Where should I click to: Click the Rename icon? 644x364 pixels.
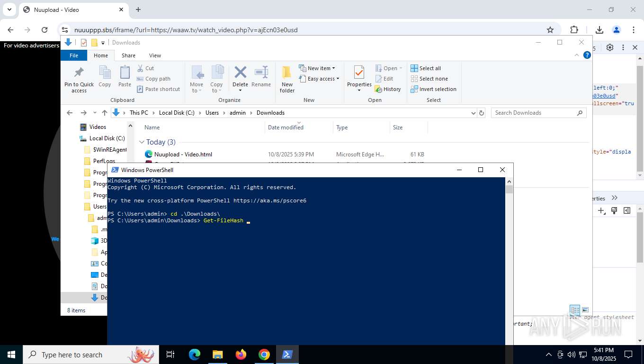261,72
